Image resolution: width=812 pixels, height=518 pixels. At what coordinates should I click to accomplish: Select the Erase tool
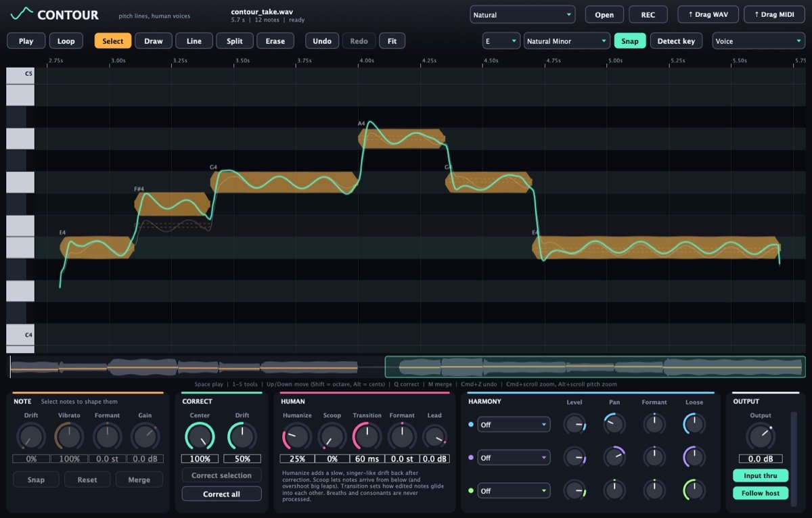(x=275, y=41)
